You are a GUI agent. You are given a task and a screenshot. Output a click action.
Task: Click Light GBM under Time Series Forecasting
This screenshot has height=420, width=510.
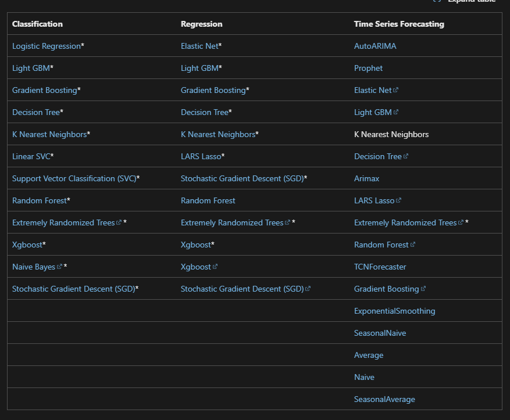pyautogui.click(x=376, y=112)
